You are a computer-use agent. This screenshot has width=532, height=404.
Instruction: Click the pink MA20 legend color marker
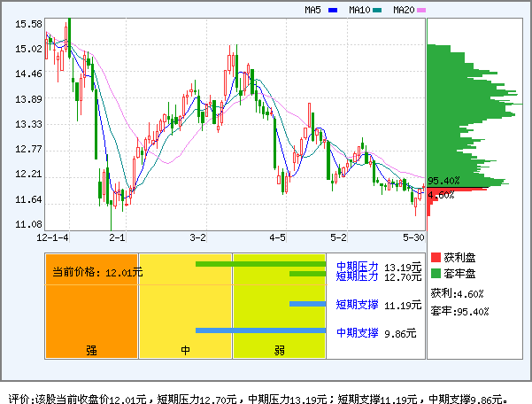point(422,11)
